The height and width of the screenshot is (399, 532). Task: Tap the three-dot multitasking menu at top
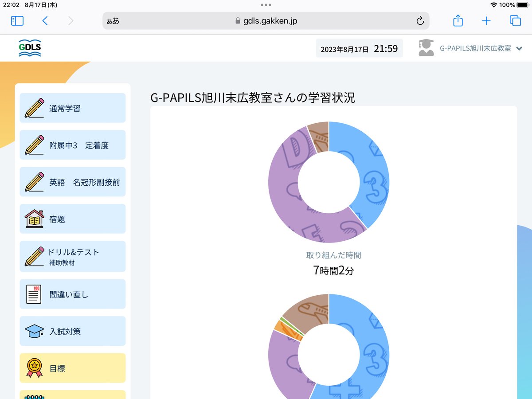tap(266, 5)
